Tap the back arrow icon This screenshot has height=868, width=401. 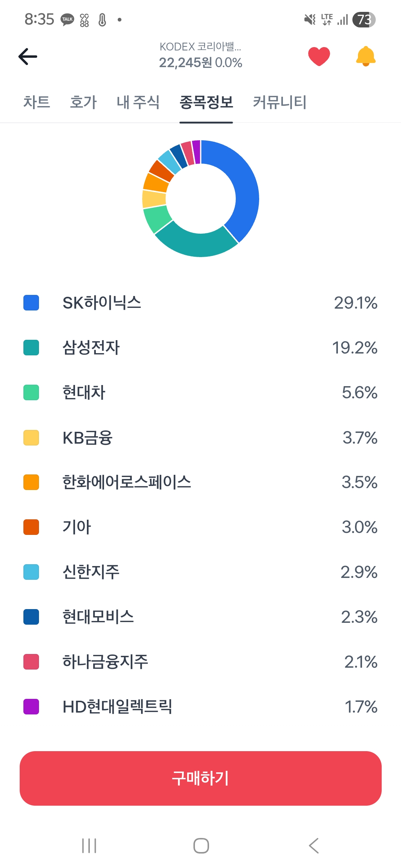tap(28, 57)
